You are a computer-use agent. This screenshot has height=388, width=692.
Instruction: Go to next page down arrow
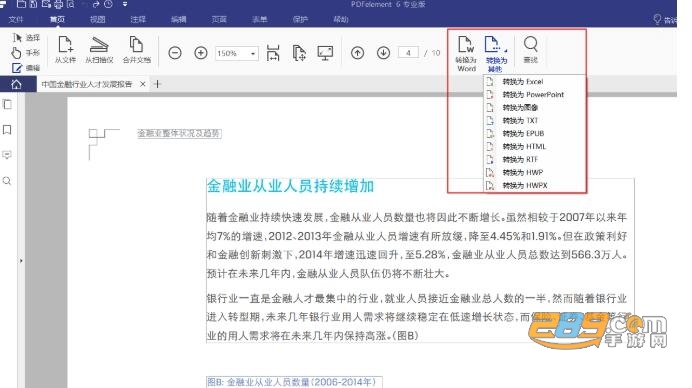(x=384, y=53)
